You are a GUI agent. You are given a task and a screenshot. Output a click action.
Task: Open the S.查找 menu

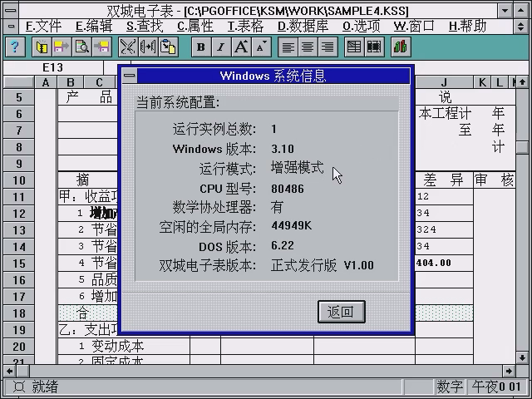pyautogui.click(x=145, y=26)
